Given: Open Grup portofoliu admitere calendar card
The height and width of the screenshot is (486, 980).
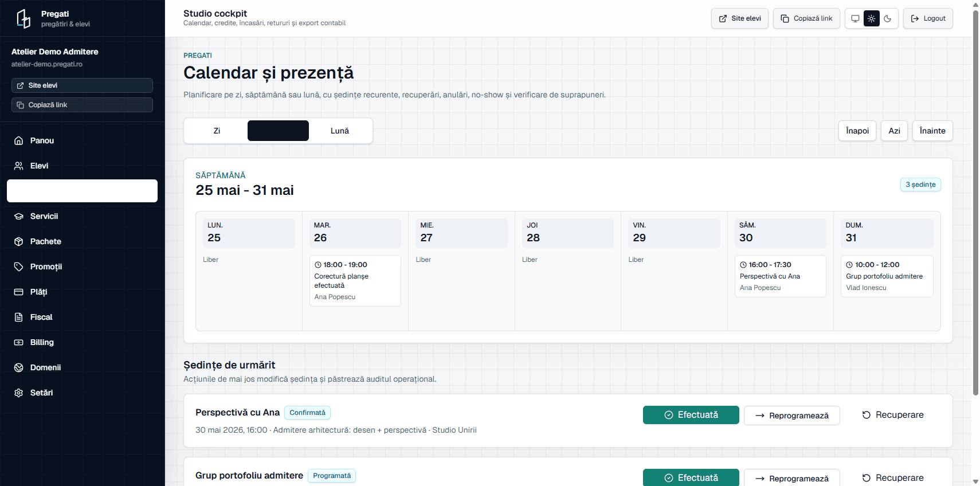Looking at the screenshot, I should (x=887, y=276).
